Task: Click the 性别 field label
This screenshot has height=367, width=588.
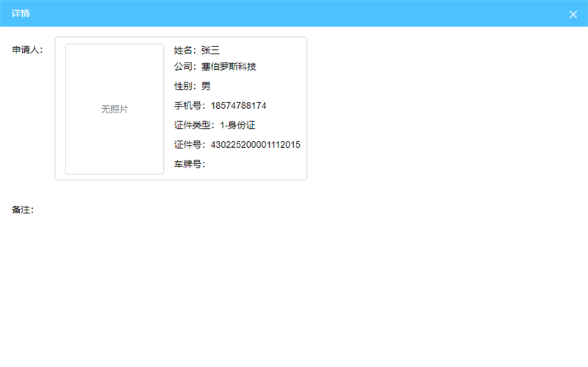Action: (x=185, y=86)
